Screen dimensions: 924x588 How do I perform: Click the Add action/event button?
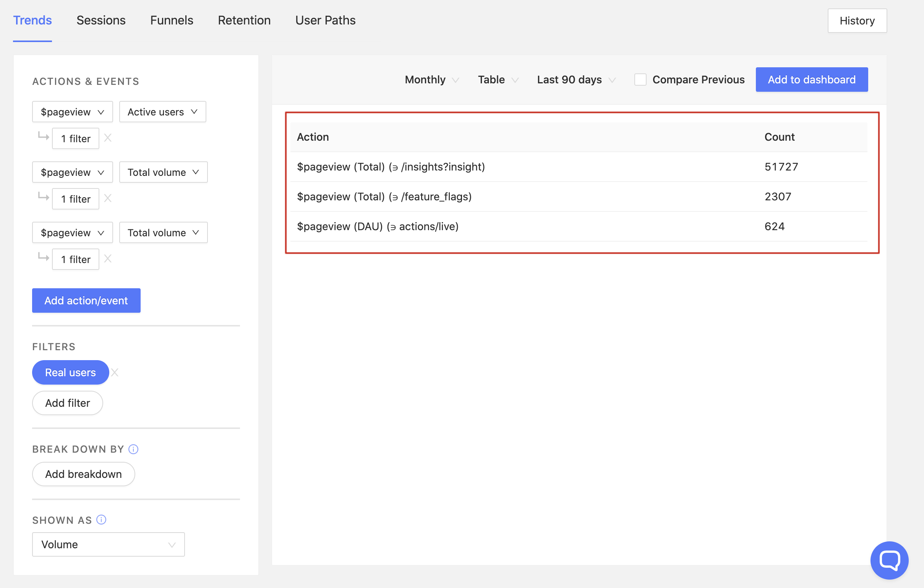(86, 300)
